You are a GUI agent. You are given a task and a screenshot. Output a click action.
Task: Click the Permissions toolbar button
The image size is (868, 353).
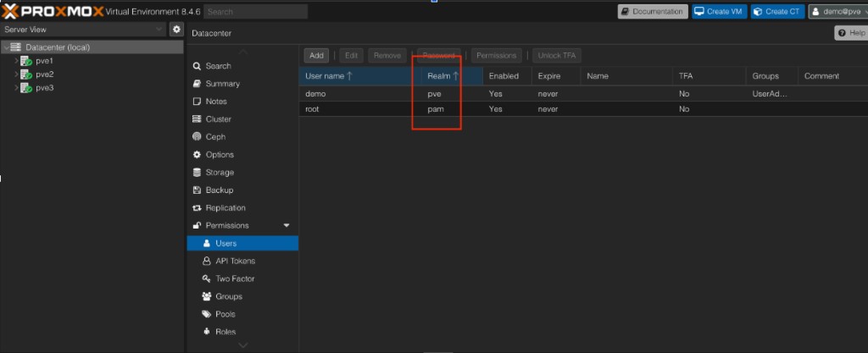497,55
